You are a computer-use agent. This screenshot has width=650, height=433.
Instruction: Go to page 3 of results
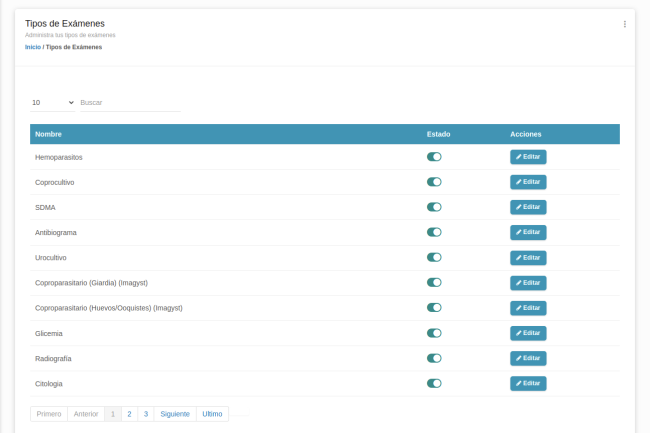[145, 414]
